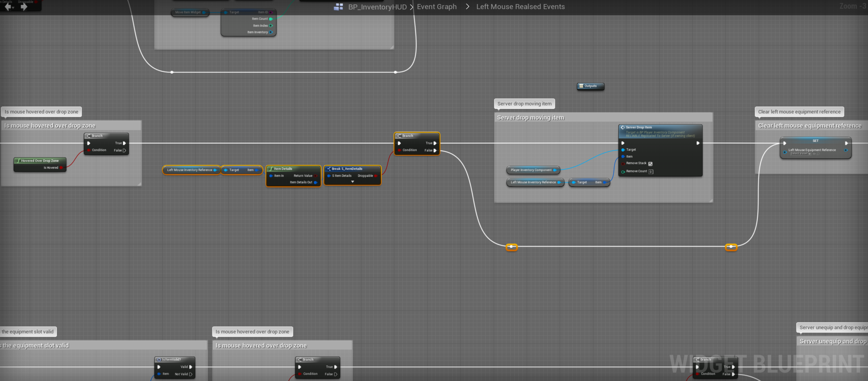This screenshot has height=381, width=868.
Task: Open the Select Asset dropdown on SET node
Action: click(x=801, y=154)
